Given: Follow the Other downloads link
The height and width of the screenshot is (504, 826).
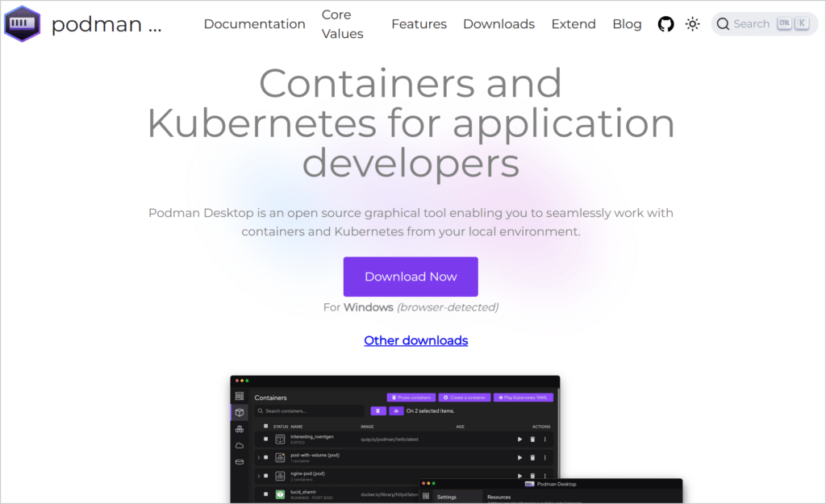Looking at the screenshot, I should [x=415, y=340].
